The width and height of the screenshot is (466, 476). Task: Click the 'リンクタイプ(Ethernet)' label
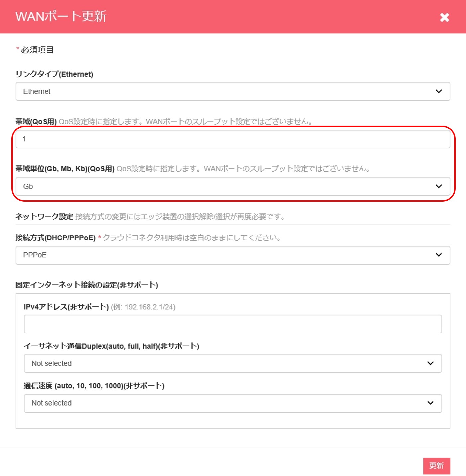pyautogui.click(x=54, y=74)
